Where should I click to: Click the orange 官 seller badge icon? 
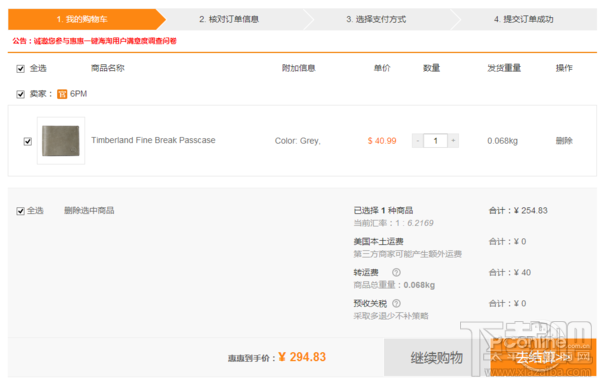pos(62,94)
